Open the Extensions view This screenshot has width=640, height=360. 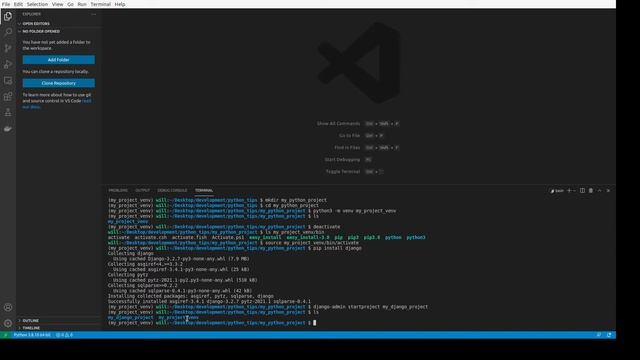pyautogui.click(x=8, y=96)
